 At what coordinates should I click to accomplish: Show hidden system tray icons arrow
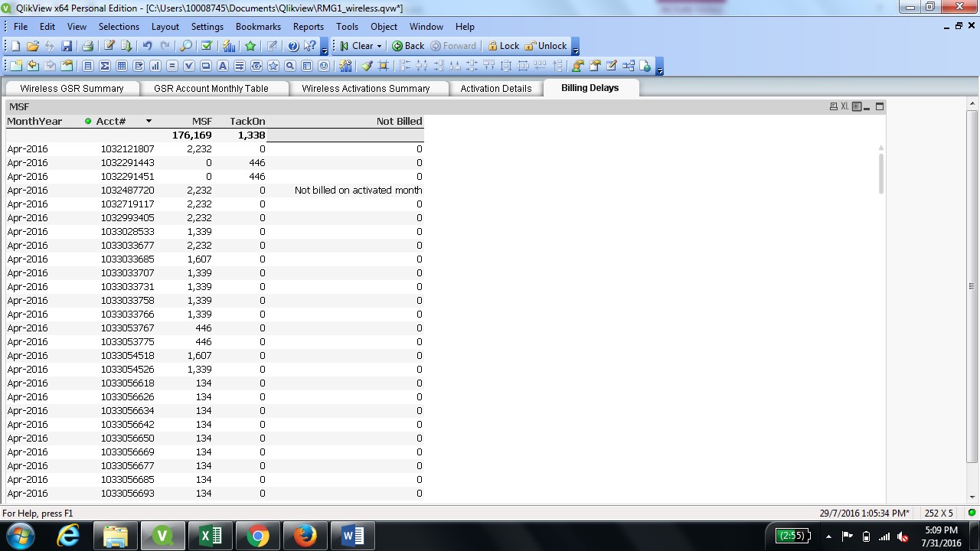click(828, 536)
